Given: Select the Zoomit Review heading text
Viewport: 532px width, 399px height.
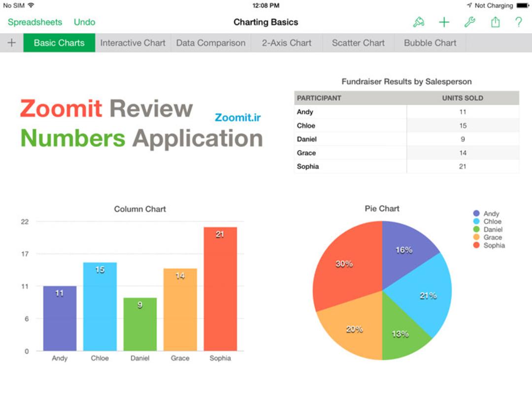Looking at the screenshot, I should pyautogui.click(x=106, y=108).
